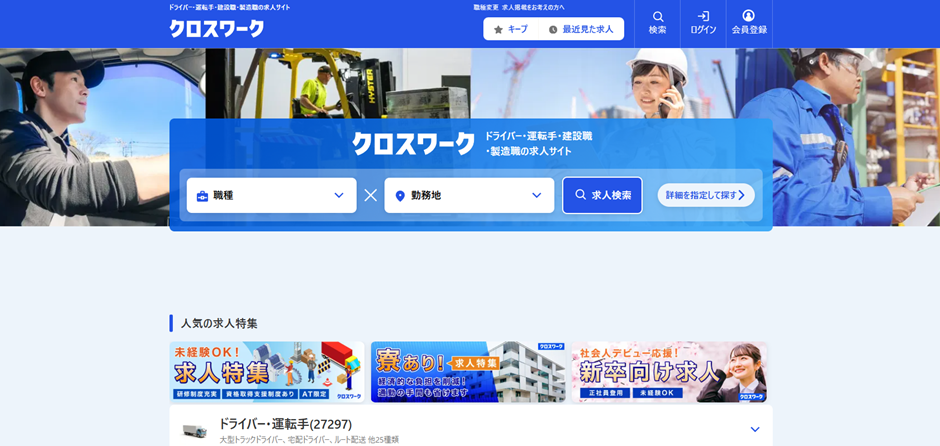View recently seen jobs 最近見た求人
The height and width of the screenshot is (446, 940).
[581, 29]
